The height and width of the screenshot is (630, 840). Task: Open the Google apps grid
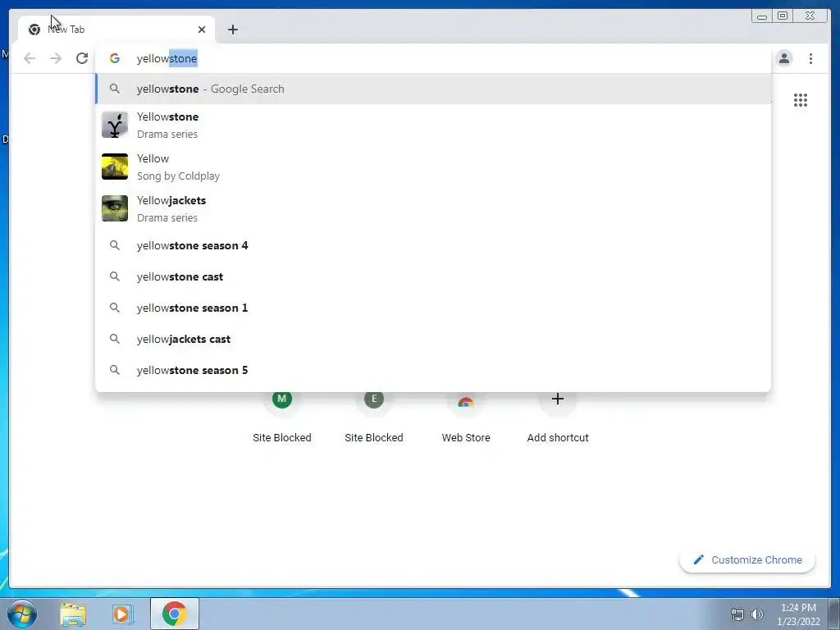(x=801, y=100)
